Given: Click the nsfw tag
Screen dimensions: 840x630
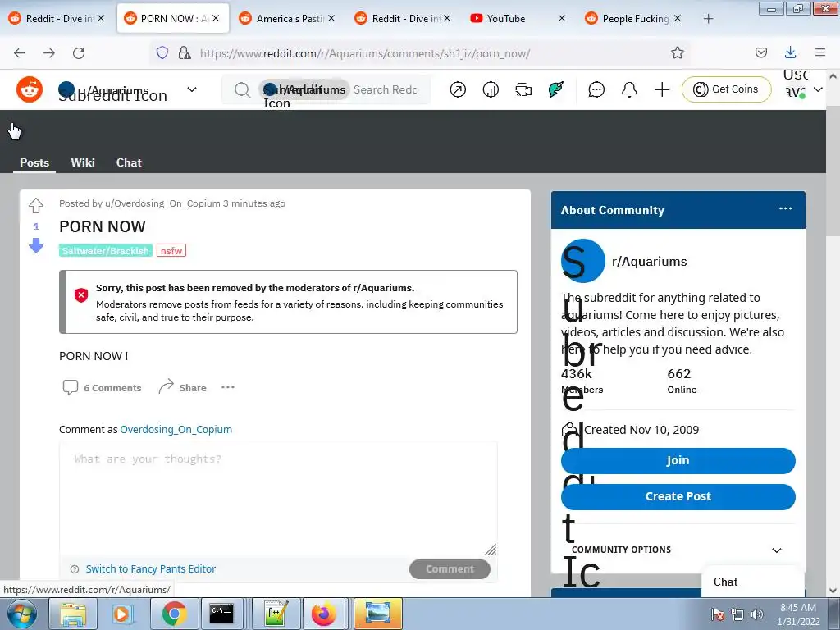Looking at the screenshot, I should (x=171, y=250).
